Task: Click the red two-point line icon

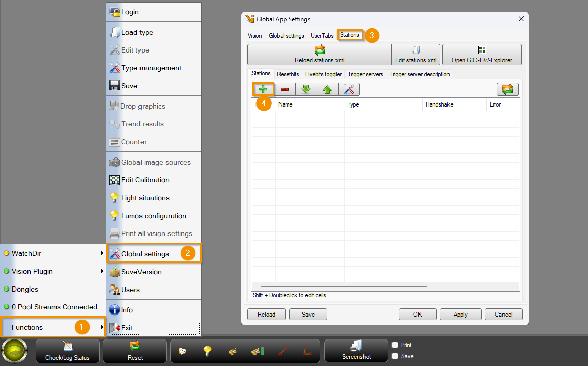Action: 283,351
